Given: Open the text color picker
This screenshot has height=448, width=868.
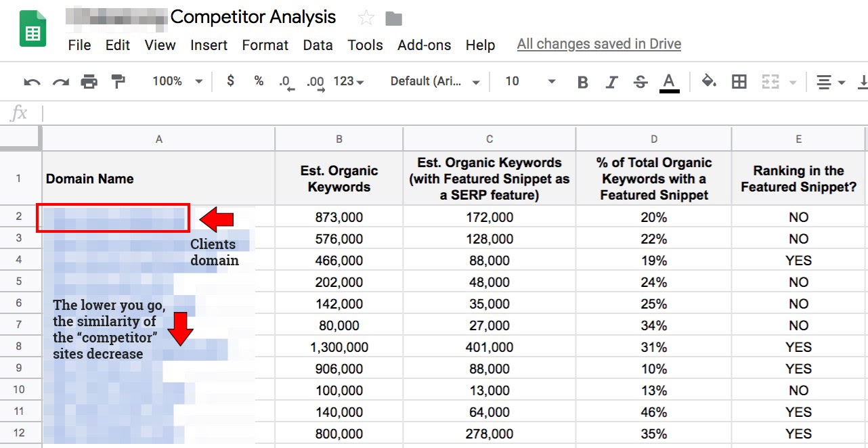Looking at the screenshot, I should coord(669,82).
